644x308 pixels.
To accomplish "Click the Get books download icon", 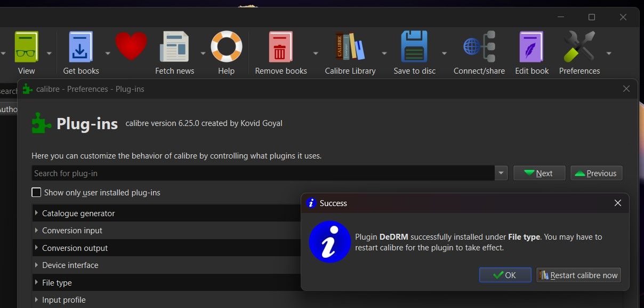I will tap(80, 46).
